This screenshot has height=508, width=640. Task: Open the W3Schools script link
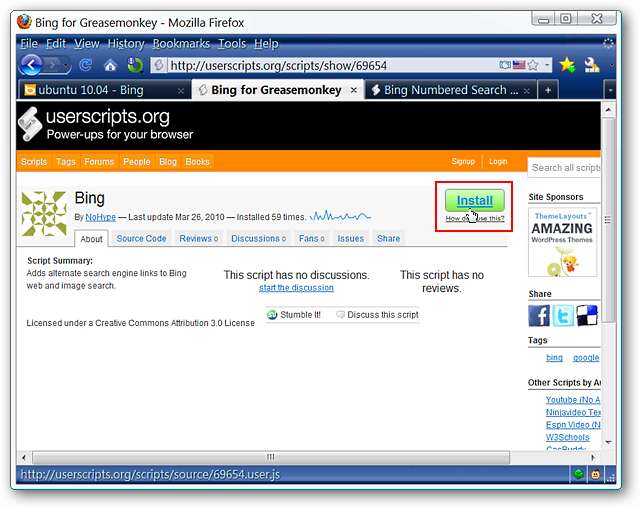[568, 437]
